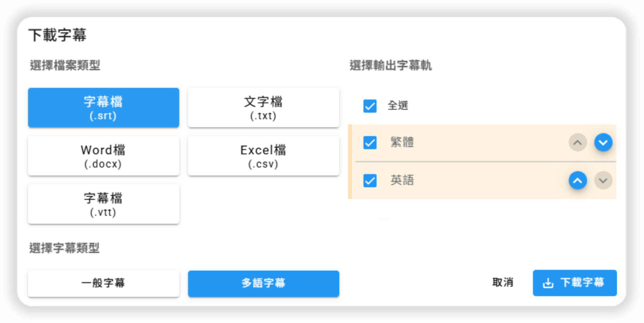
Task: Move 繁體 track up with the up arrow
Action: click(x=578, y=142)
